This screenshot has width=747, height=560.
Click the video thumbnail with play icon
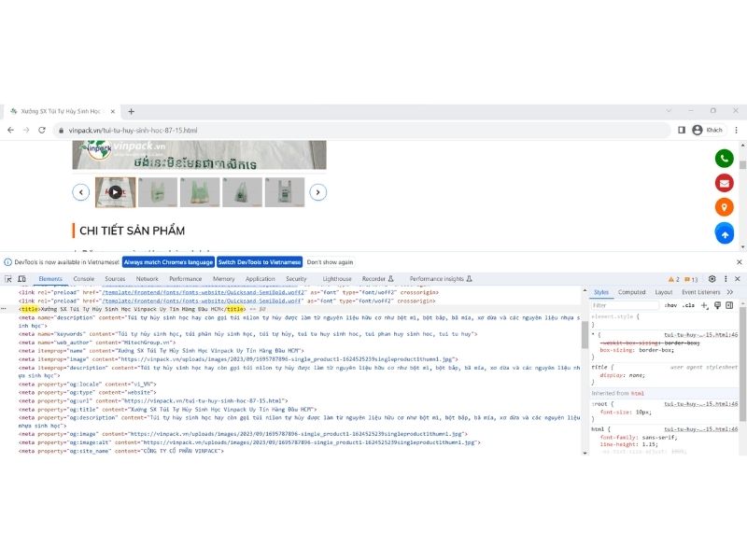pyautogui.click(x=115, y=192)
